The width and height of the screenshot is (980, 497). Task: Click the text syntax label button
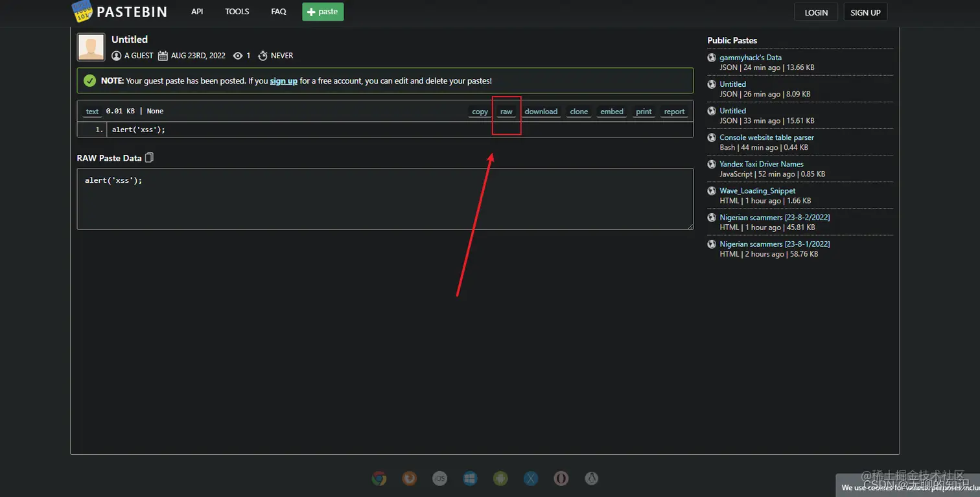point(93,111)
